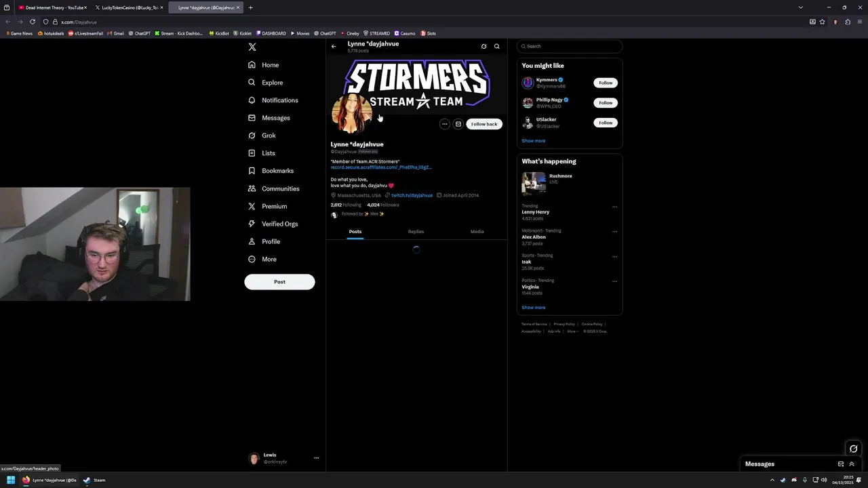Open more options for Alex Albon trend
Image resolution: width=868 pixels, height=488 pixels.
click(615, 231)
